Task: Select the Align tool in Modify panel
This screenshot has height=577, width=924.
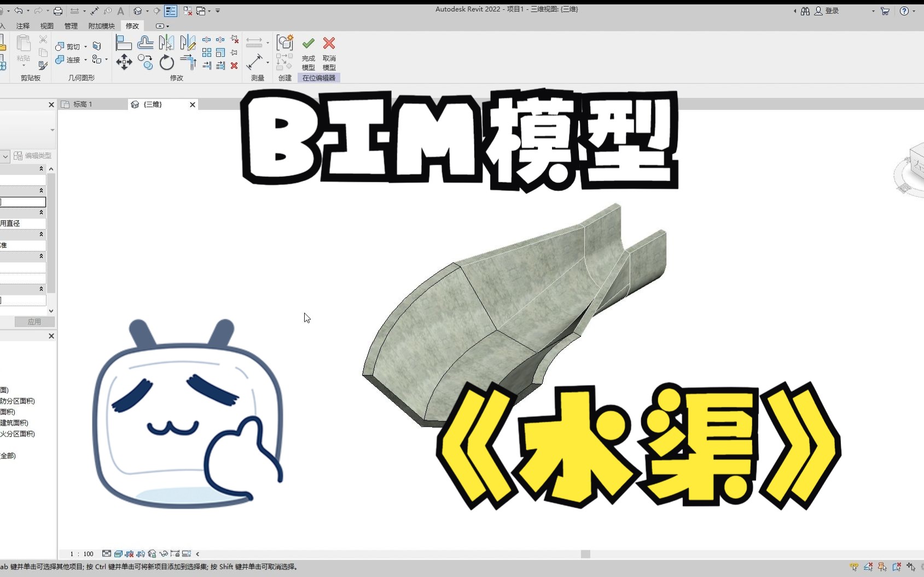Action: pos(124,43)
